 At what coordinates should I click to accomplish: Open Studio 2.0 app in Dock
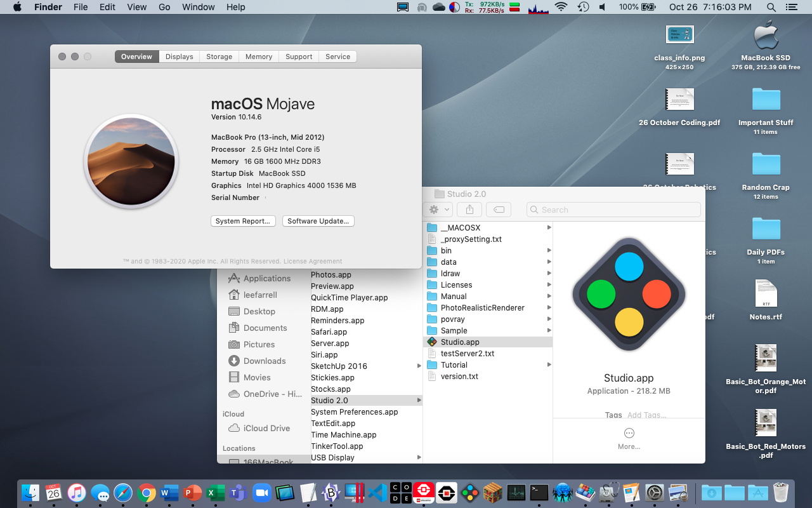(470, 493)
